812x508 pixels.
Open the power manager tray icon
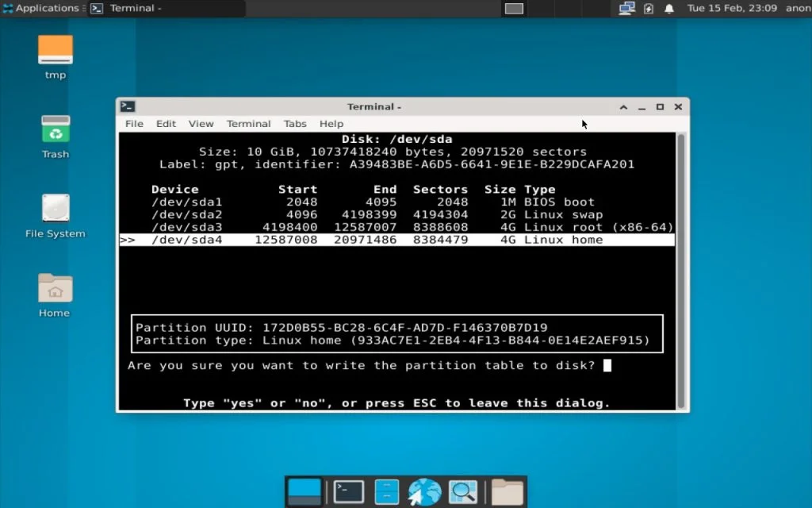(650, 8)
